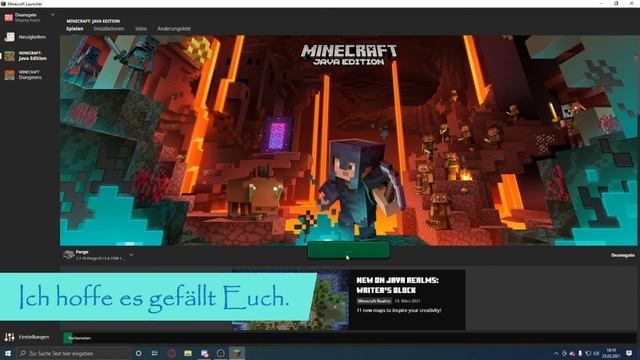Open the Windows notification center icon

[629, 353]
